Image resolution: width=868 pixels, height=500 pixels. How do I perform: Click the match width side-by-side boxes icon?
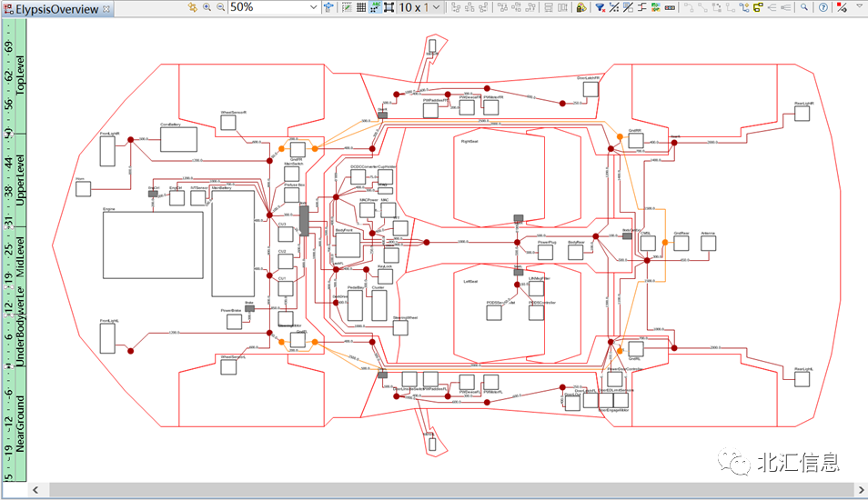562,7
